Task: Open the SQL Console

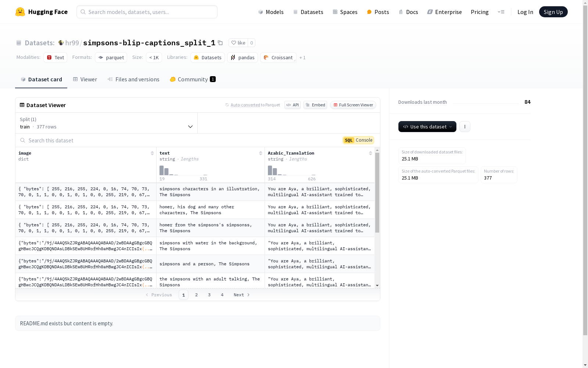Action: 358,140
